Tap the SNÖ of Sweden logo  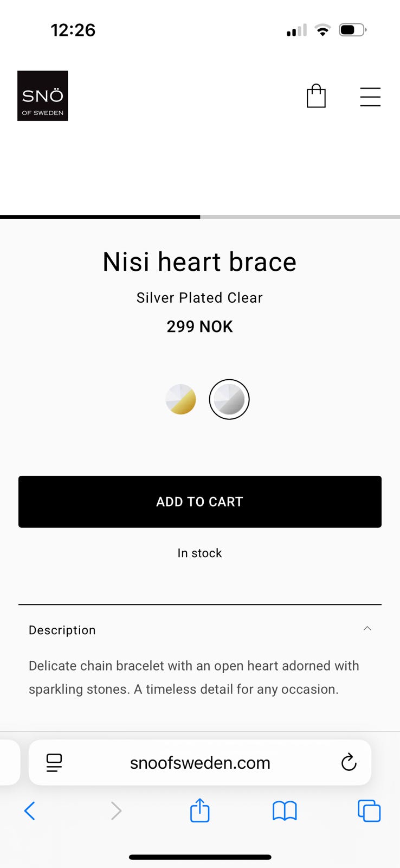pos(43,95)
